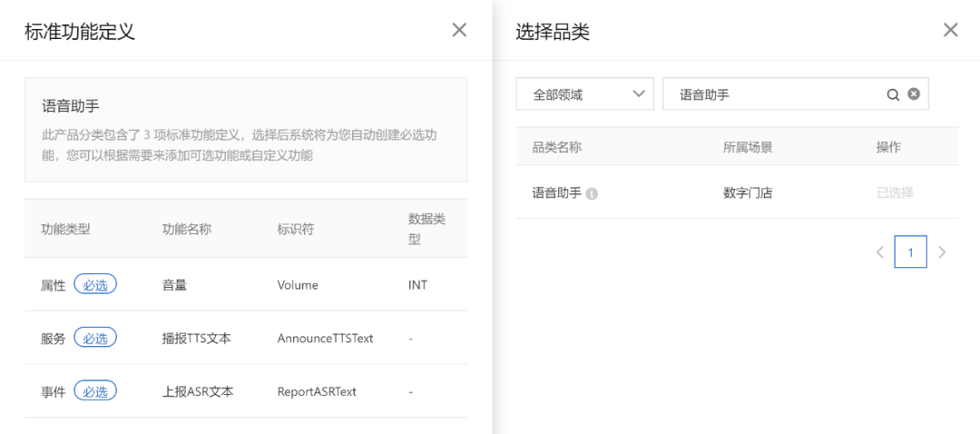This screenshot has width=980, height=434.
Task: Click the 功能类型 column header
Action: click(x=65, y=229)
